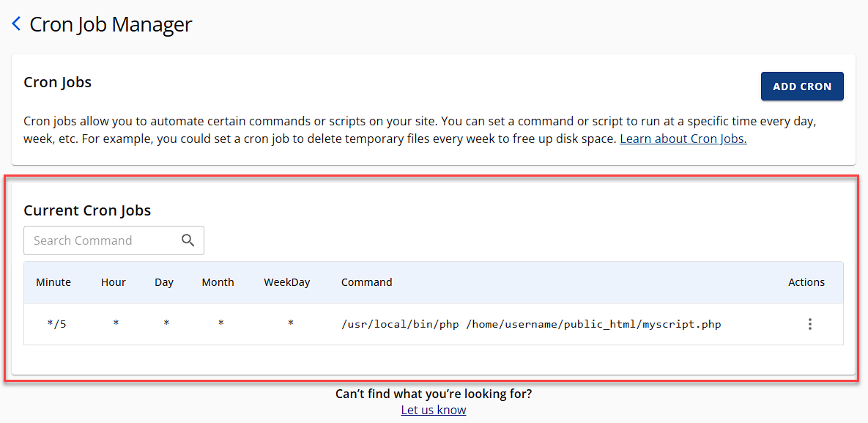
Task: Click the Command column header
Action: 366,282
